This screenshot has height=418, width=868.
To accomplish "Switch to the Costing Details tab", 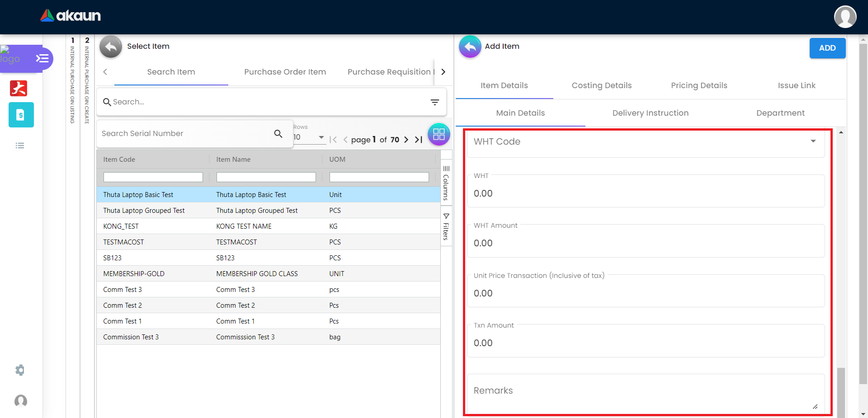I will [x=601, y=85].
